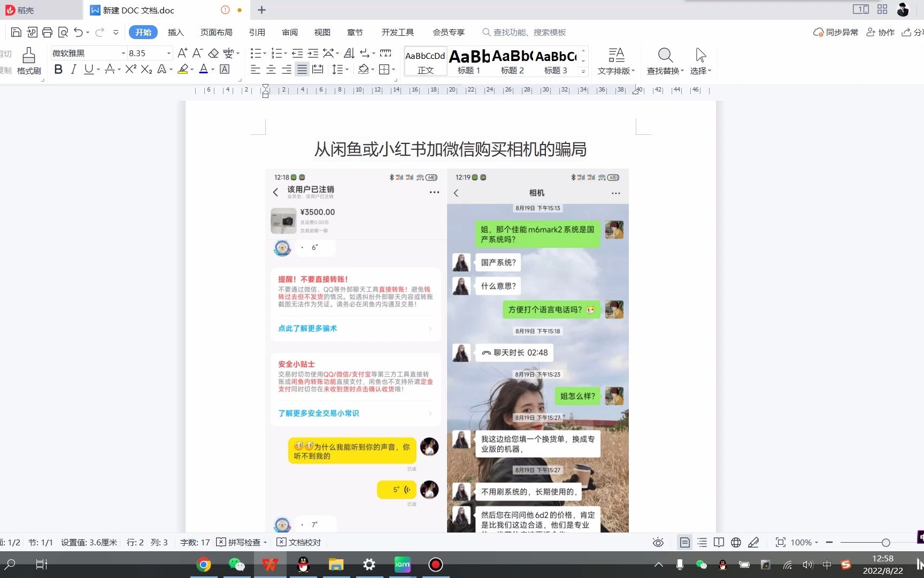This screenshot has height=578, width=924.
Task: Increase font size with A+ icon
Action: 182,53
